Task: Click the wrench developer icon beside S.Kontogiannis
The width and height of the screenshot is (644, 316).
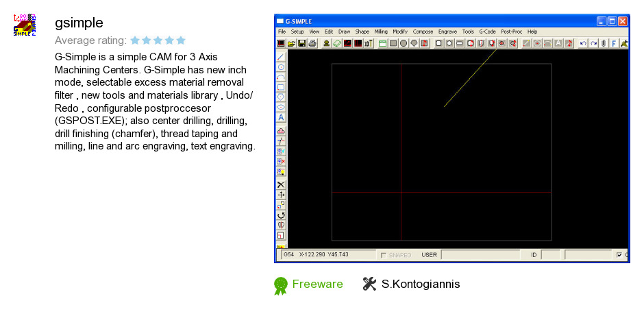Action: (x=370, y=284)
